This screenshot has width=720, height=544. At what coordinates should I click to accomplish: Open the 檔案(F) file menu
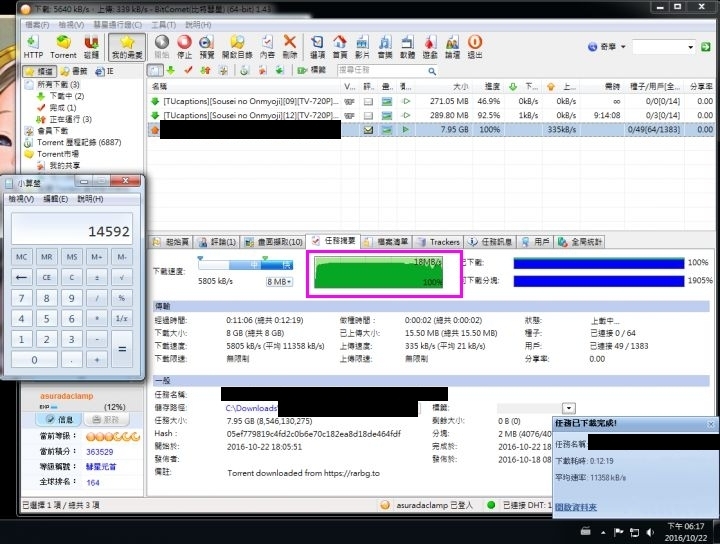tap(37, 25)
